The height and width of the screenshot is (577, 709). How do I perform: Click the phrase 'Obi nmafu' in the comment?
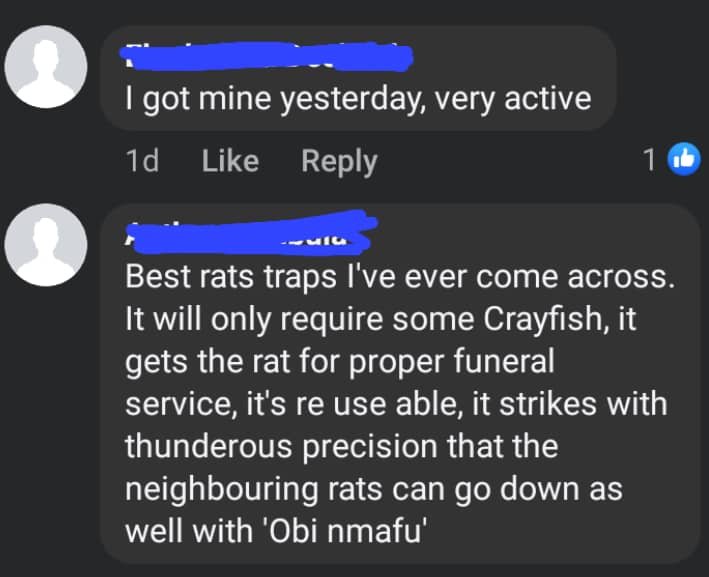click(x=360, y=529)
